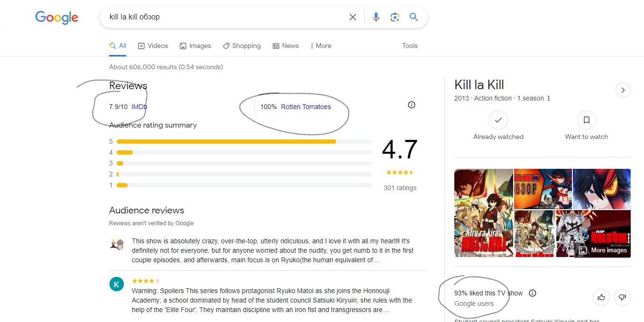Expand the More search categories menu

point(321,46)
